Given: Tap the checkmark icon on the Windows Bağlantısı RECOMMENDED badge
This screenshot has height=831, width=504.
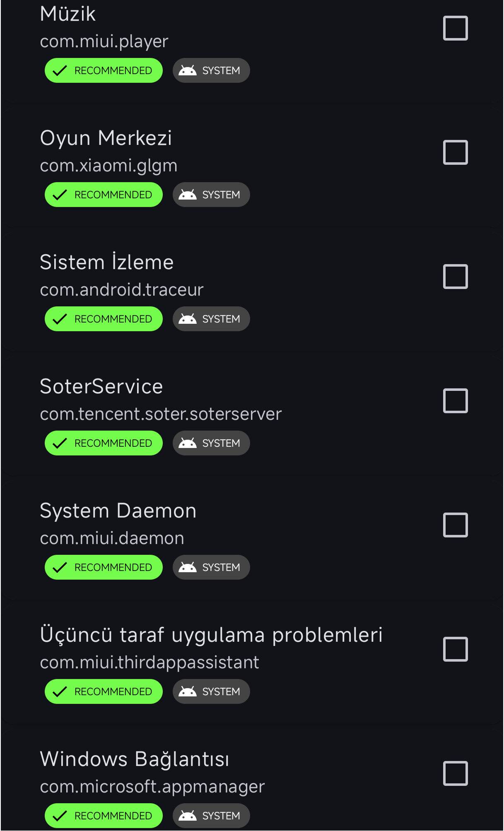Looking at the screenshot, I should click(60, 816).
